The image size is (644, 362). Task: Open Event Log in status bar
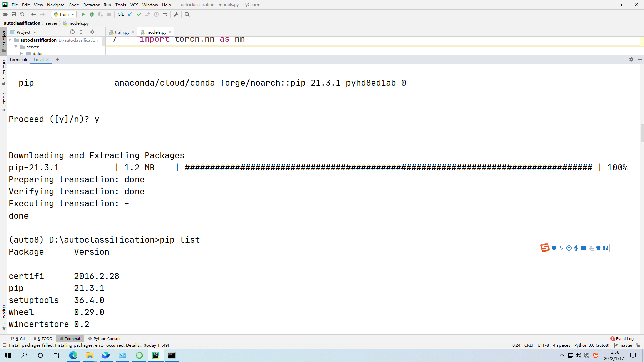pos(622,338)
